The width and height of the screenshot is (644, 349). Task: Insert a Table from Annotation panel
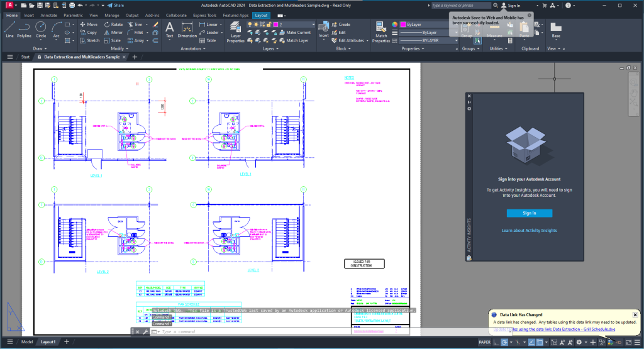click(x=208, y=41)
